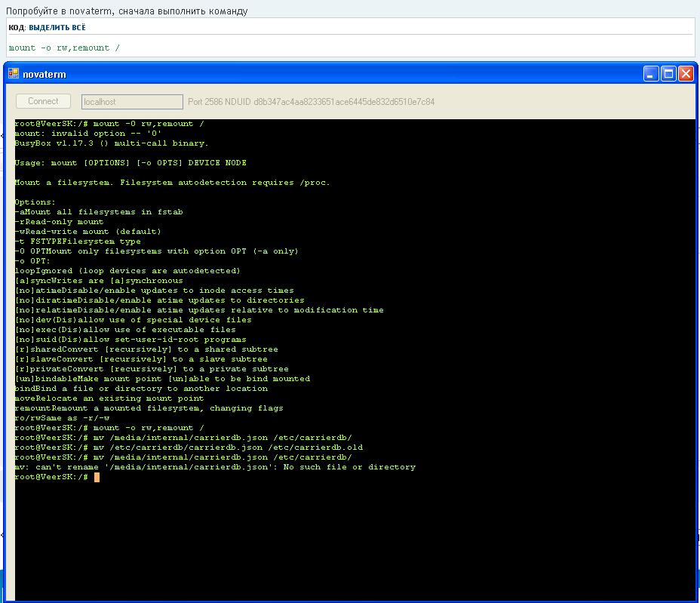This screenshot has height=603, width=700.
Task: Click the novaterm window title text
Action: (45, 74)
